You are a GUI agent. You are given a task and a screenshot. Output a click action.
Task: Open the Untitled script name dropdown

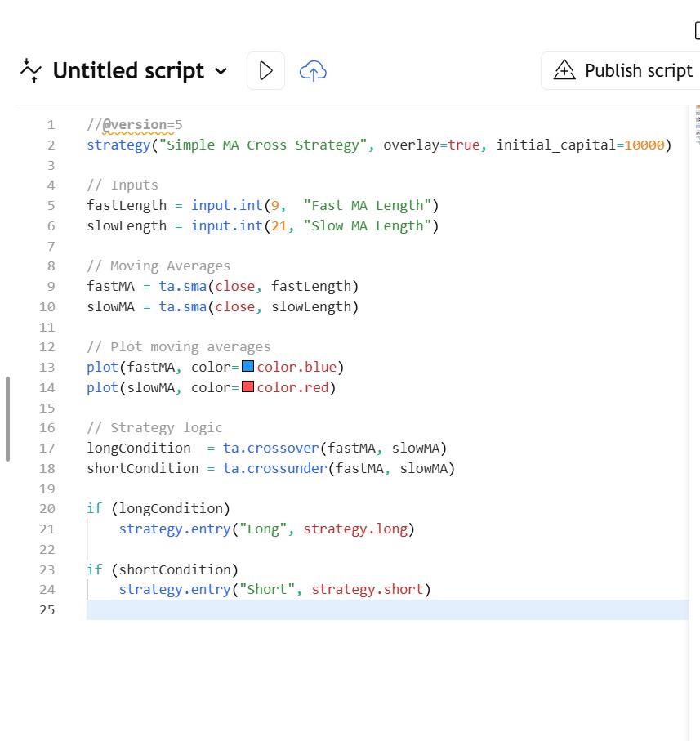(221, 71)
